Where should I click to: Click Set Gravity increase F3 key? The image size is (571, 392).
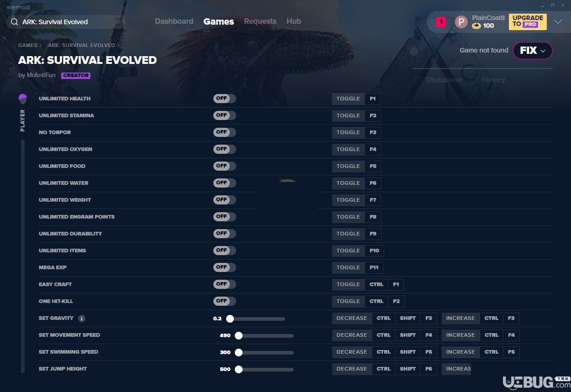[x=511, y=318]
